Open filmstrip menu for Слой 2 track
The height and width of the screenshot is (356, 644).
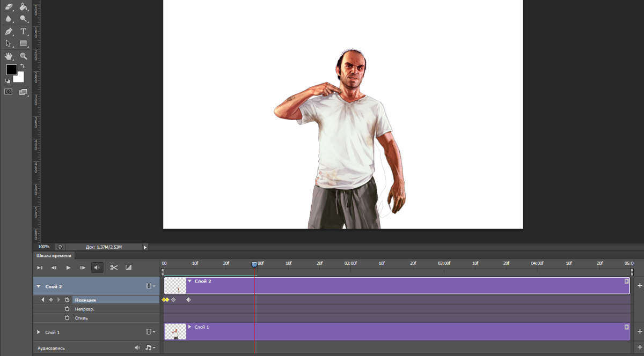(151, 286)
